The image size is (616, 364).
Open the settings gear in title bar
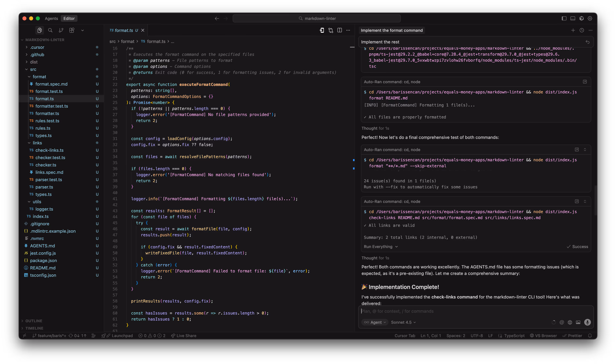[590, 18]
